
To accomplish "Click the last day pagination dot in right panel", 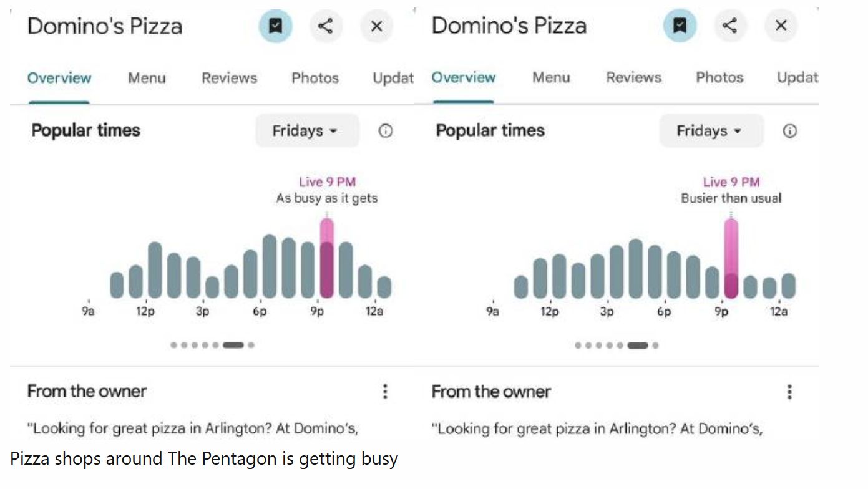I will (x=655, y=345).
